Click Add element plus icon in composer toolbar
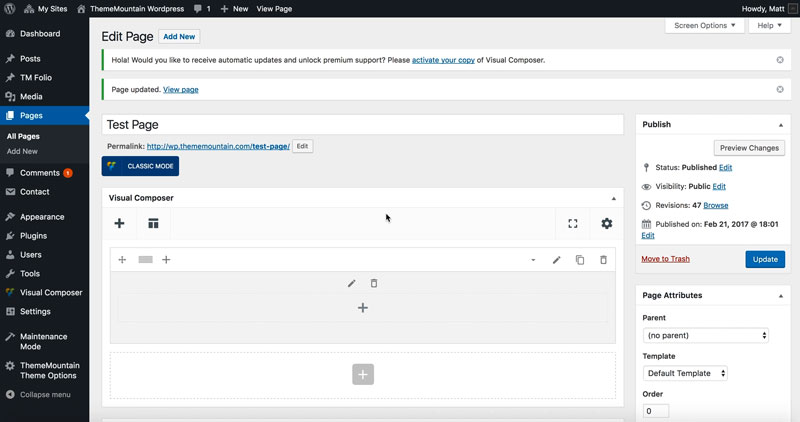This screenshot has height=422, width=800. (119, 224)
